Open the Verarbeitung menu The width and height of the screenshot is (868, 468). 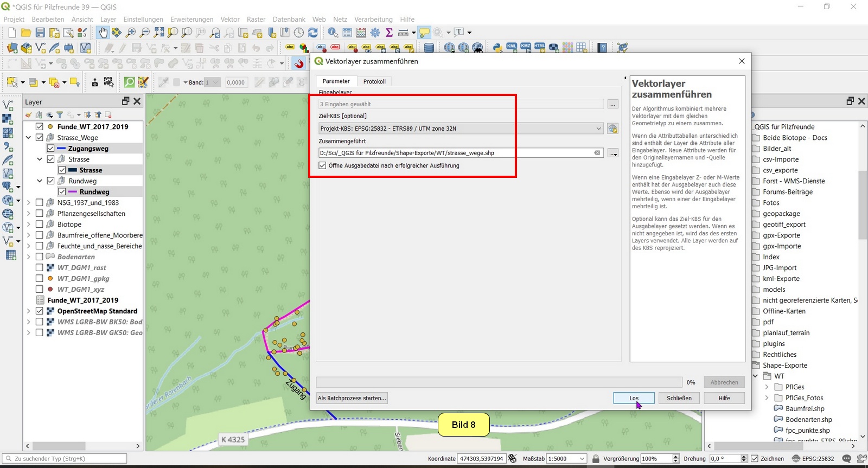tap(373, 19)
